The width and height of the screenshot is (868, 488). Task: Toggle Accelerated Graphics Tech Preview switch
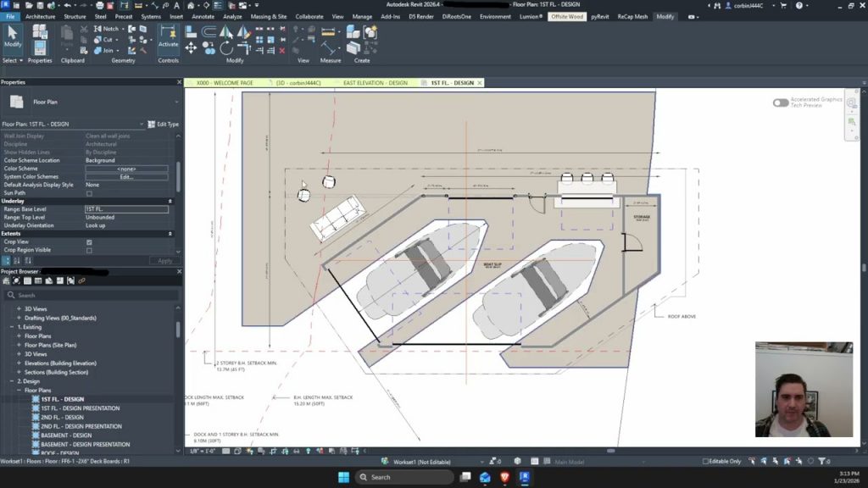tap(780, 103)
